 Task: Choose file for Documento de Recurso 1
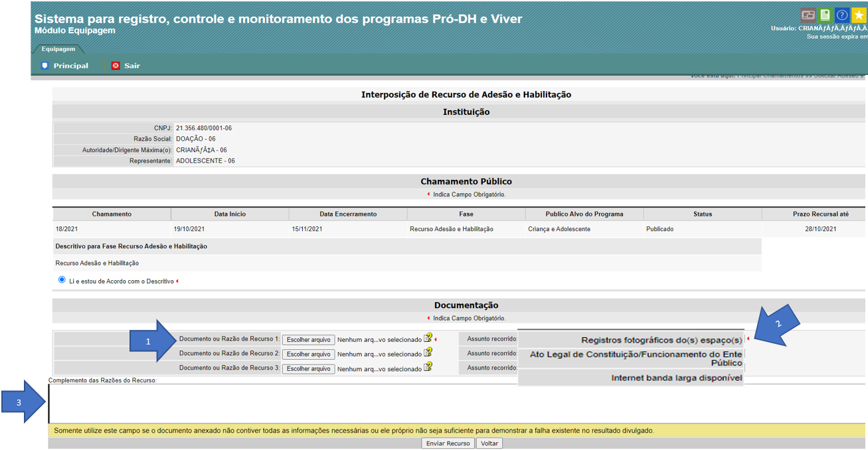[x=308, y=340]
